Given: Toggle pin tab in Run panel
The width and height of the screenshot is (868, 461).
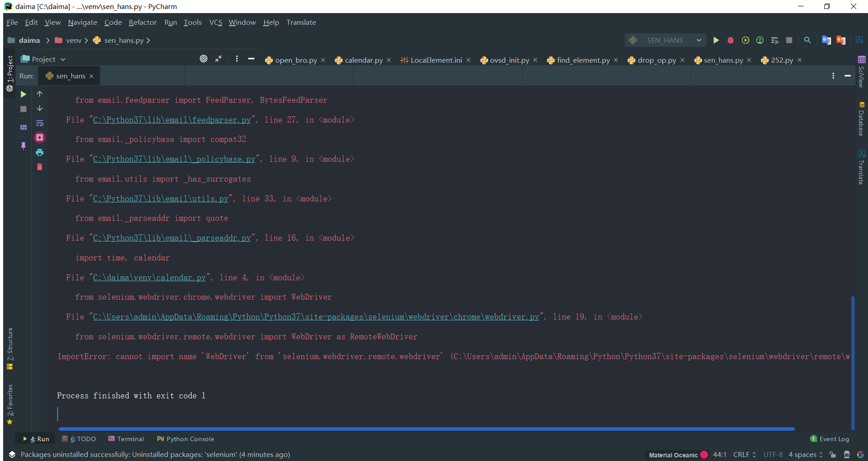Looking at the screenshot, I should pos(23,146).
